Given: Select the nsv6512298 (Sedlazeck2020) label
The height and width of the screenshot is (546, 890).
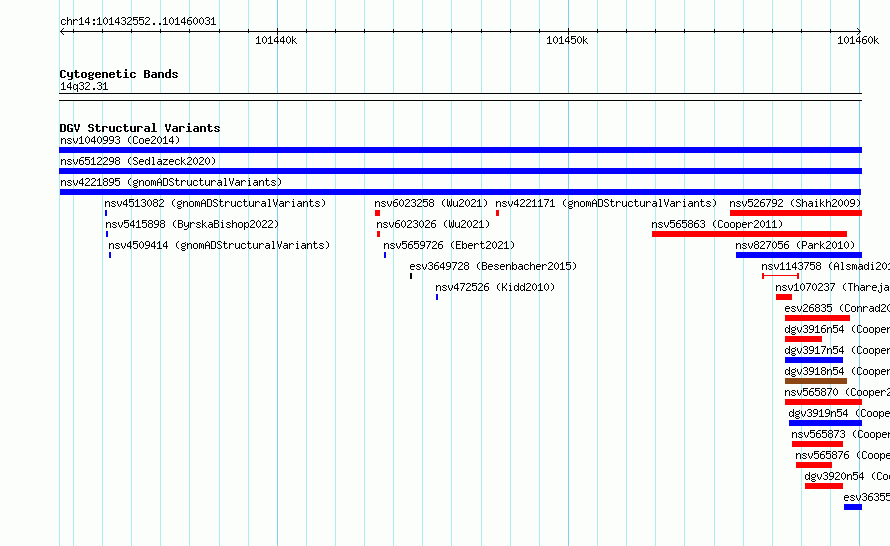Looking at the screenshot, I should [138, 161].
